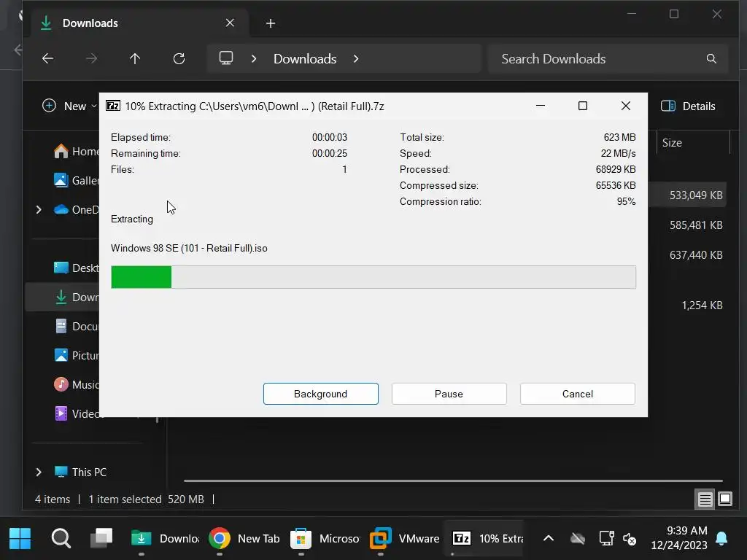Open Microsoft Store from the taskbar
747x560 pixels.
[325, 538]
